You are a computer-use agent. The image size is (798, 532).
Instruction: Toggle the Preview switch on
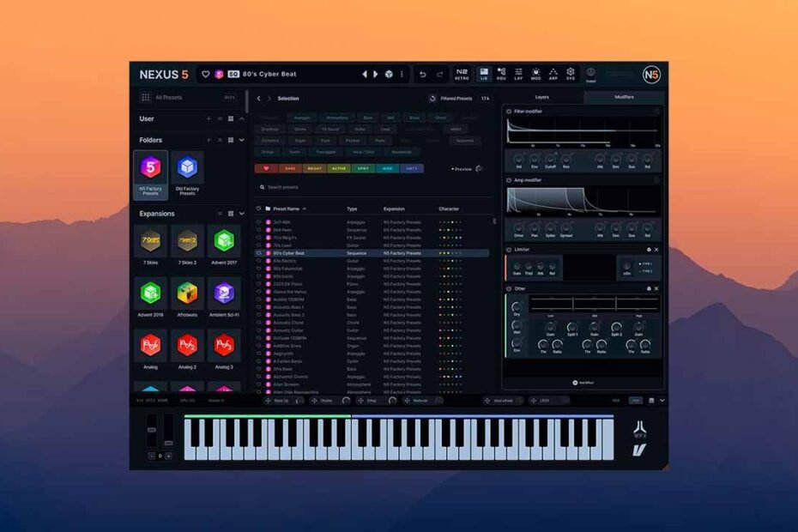[479, 169]
